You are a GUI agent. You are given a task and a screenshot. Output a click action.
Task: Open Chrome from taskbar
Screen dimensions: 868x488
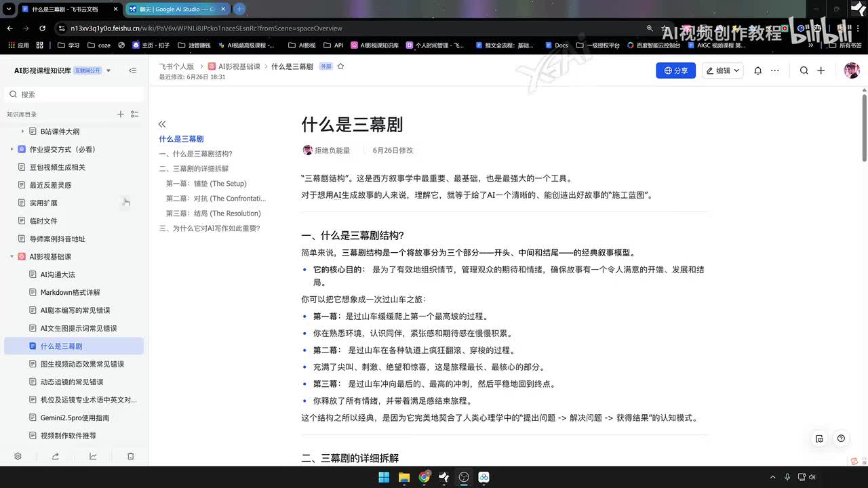click(x=424, y=477)
